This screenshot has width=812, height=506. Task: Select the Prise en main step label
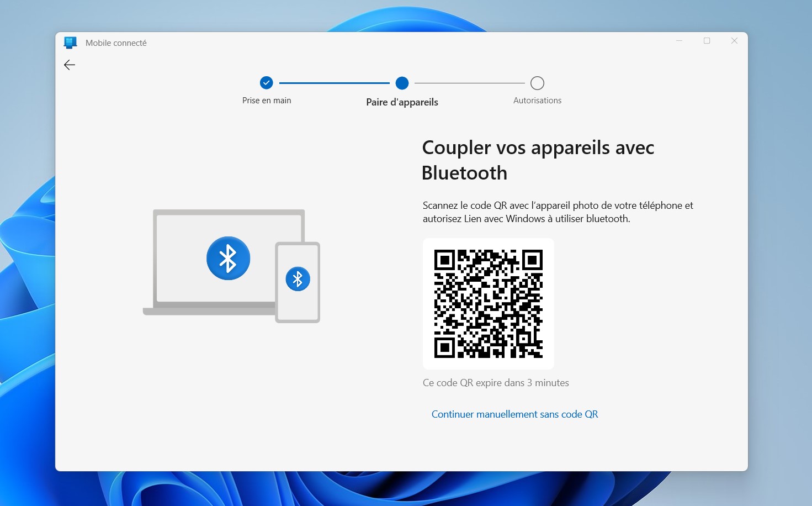pos(267,101)
